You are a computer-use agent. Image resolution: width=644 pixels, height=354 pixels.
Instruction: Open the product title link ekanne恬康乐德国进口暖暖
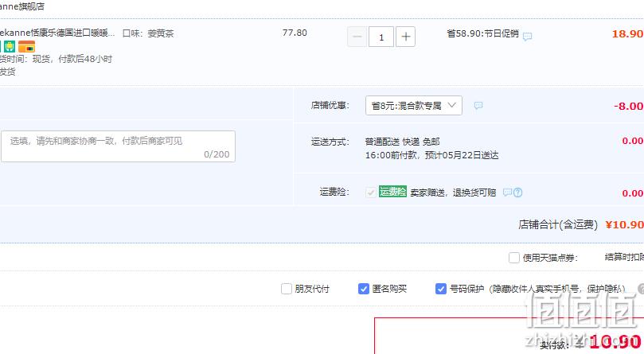click(x=57, y=33)
